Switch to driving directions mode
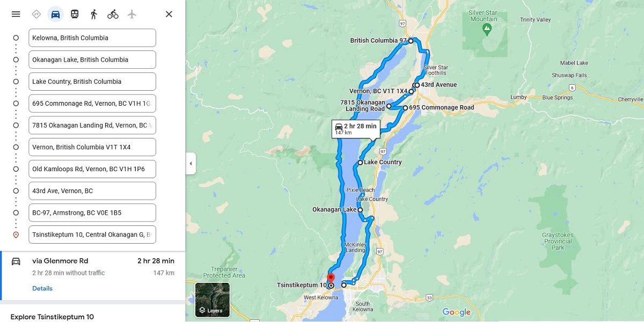This screenshot has width=644, height=322. click(x=55, y=14)
